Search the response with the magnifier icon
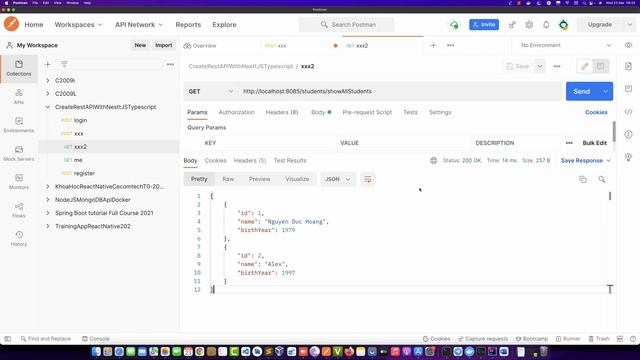 [602, 179]
